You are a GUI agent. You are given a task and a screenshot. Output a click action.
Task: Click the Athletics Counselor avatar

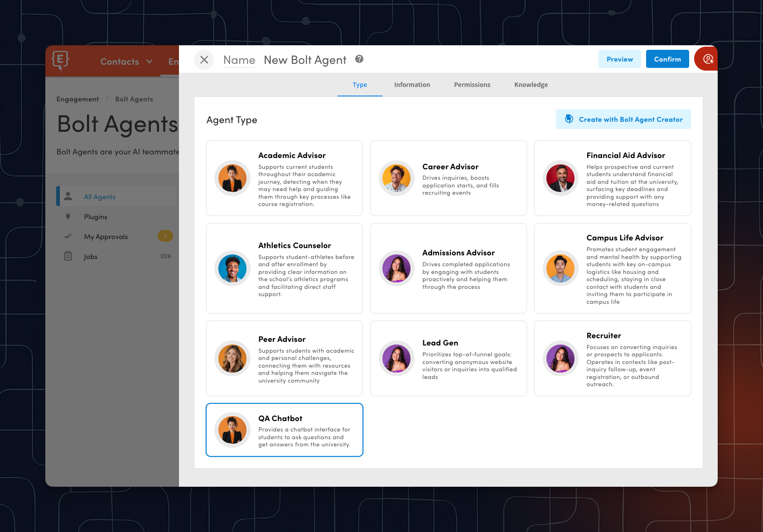point(232,268)
